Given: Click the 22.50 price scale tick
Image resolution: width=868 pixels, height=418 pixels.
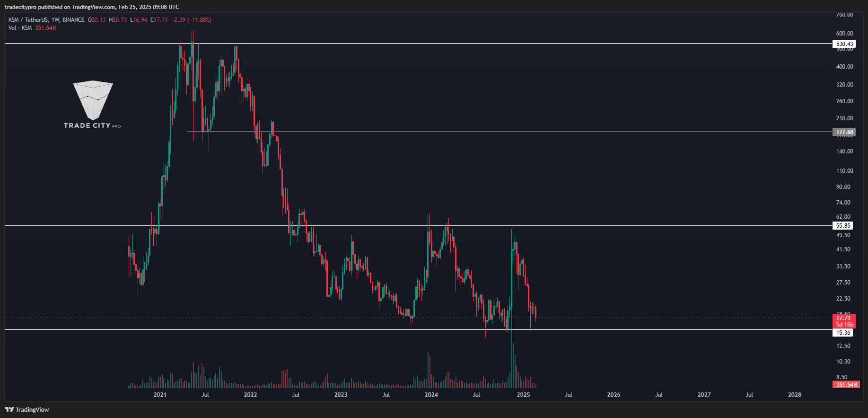Looking at the screenshot, I should coord(843,299).
